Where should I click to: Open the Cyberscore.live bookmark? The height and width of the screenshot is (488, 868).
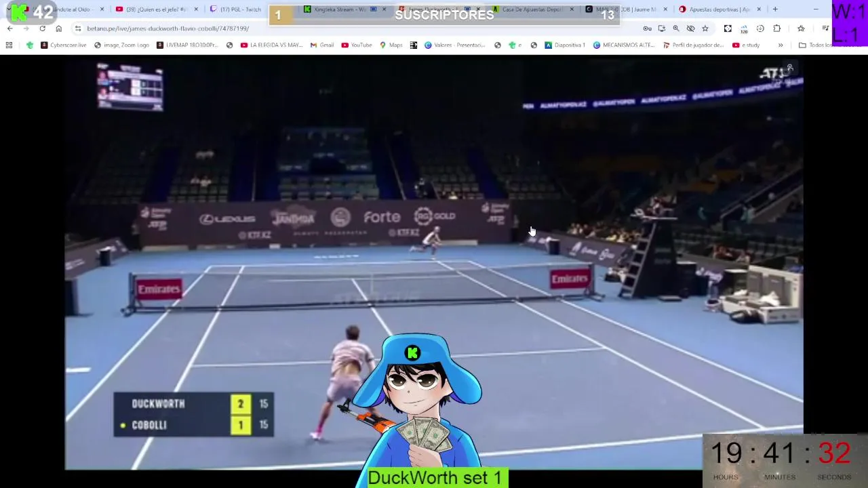point(64,45)
